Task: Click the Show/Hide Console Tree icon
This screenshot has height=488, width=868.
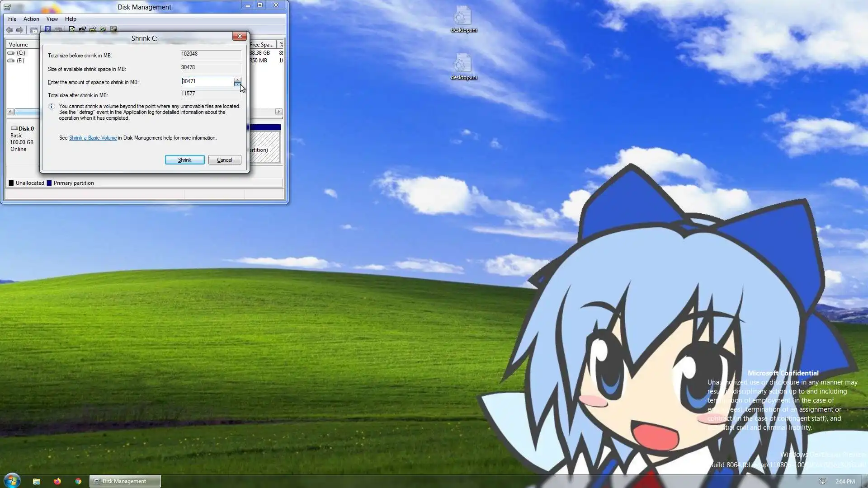Action: coord(33,30)
